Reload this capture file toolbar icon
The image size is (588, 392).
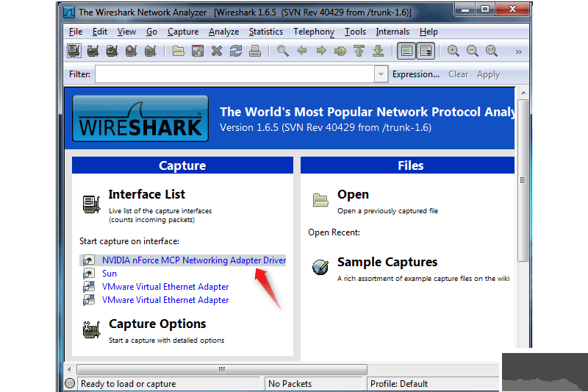click(236, 51)
